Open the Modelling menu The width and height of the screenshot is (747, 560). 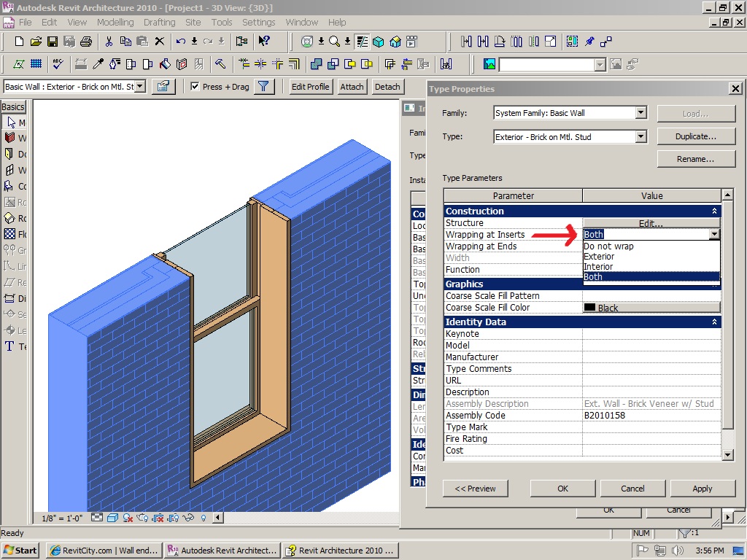point(115,23)
